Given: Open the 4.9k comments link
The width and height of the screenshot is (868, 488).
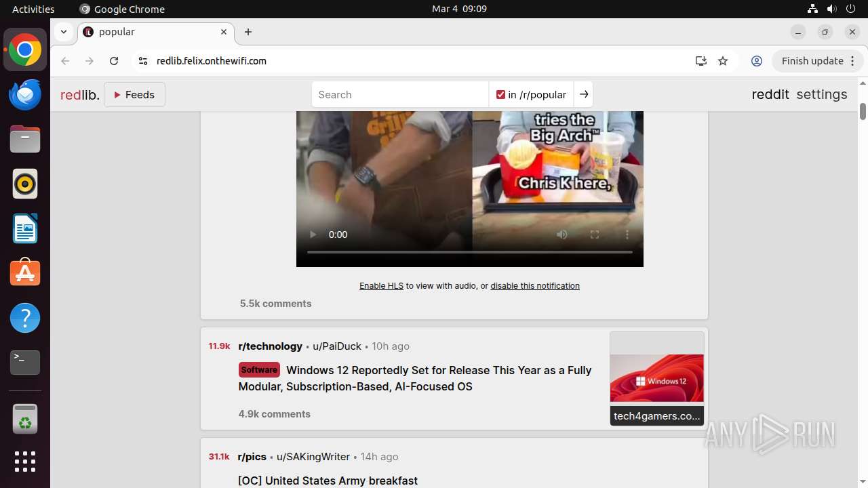Looking at the screenshot, I should pos(275,414).
